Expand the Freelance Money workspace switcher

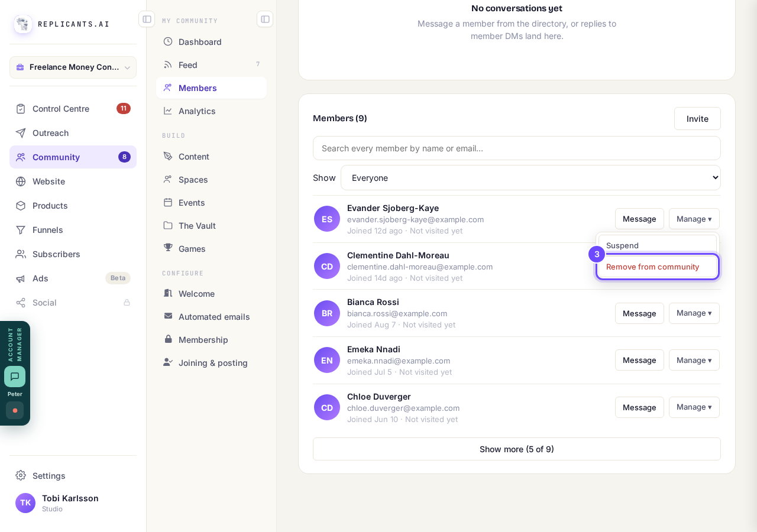pos(73,67)
